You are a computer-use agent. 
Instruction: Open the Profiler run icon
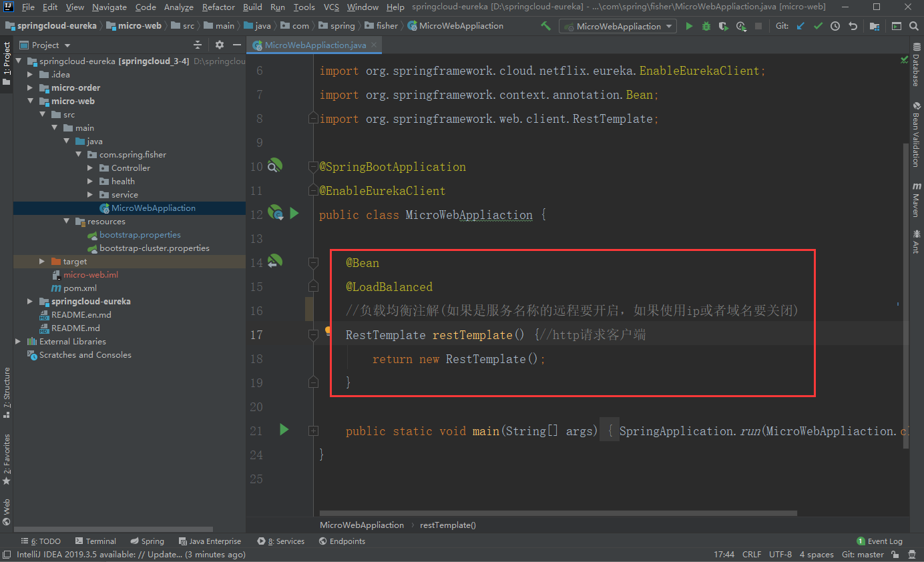pos(740,25)
